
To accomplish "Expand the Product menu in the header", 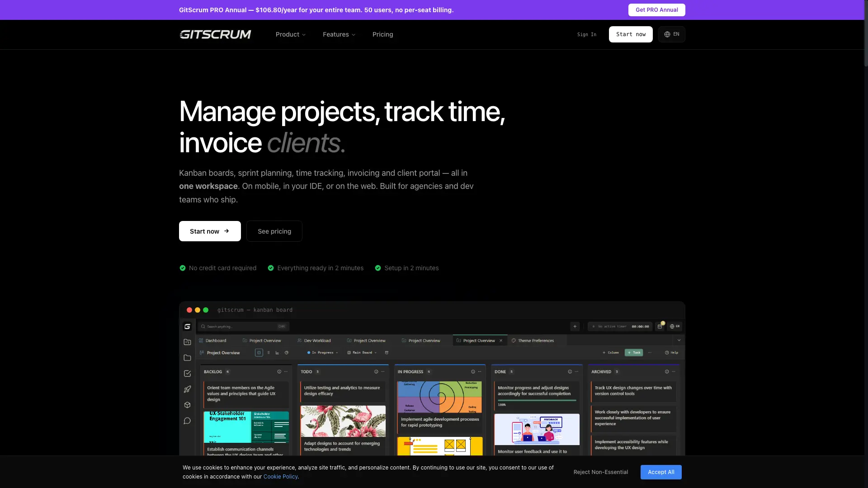I will coord(291,34).
